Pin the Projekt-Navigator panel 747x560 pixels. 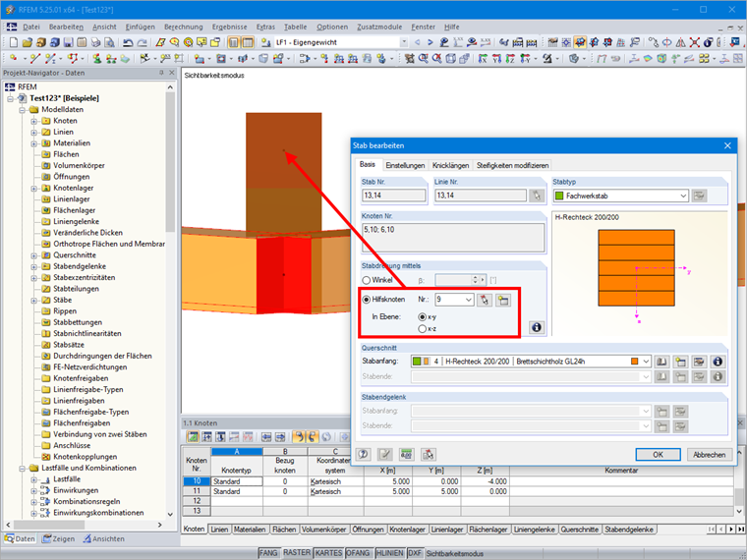click(x=161, y=73)
